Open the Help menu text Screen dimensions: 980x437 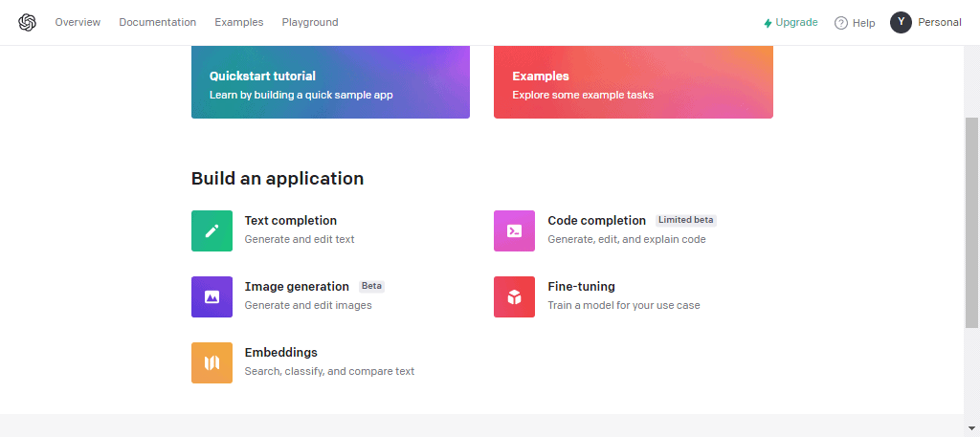click(x=864, y=23)
